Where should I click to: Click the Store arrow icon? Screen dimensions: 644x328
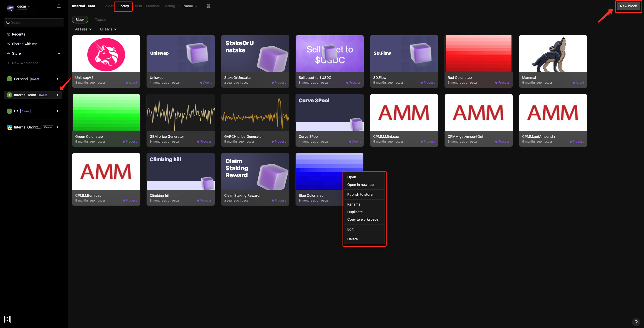click(59, 53)
